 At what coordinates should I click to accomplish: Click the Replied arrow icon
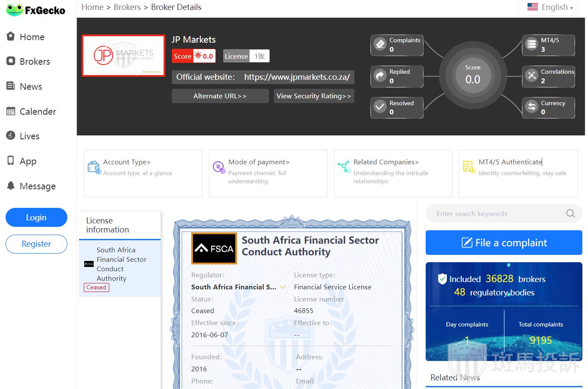tap(380, 76)
